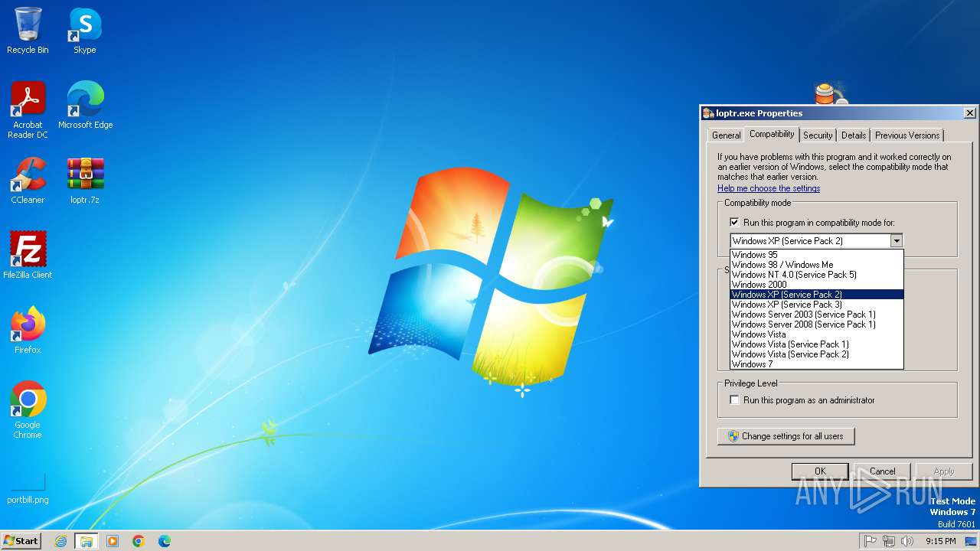Screen dimensions: 980x551
Task: Select the portbill.png file icon
Action: click(28, 488)
